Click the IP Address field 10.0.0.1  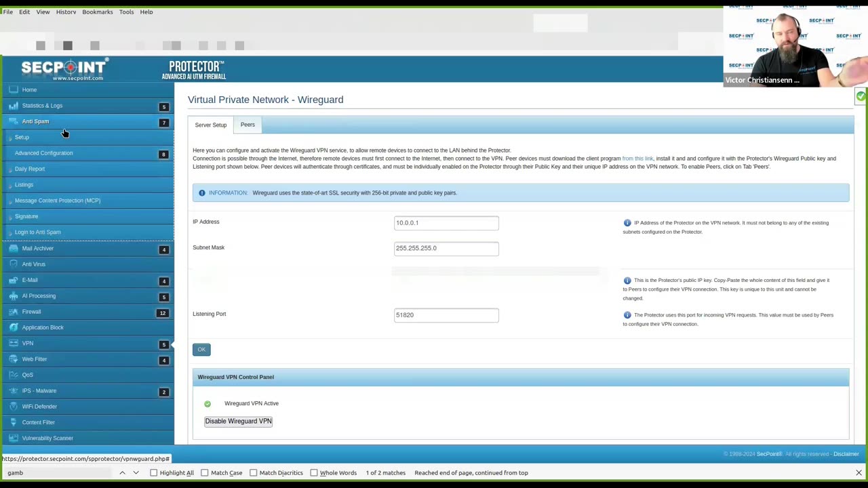446,223
